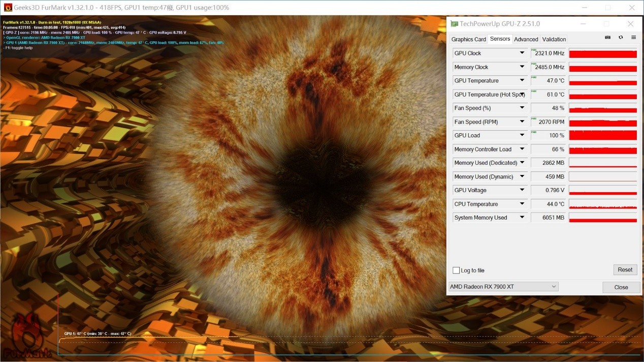Viewport: 644px width, 362px height.
Task: Open the Fan Speed (%) dropdown
Action: 522,108
